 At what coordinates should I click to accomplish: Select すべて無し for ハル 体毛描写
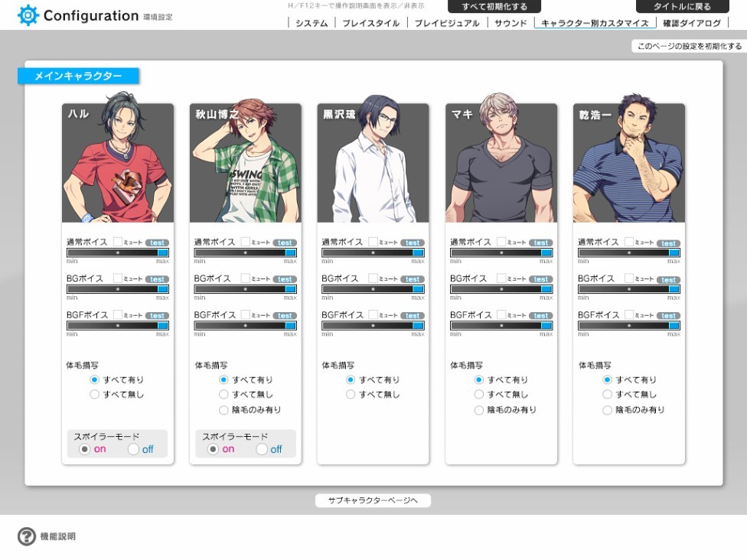[x=95, y=395]
